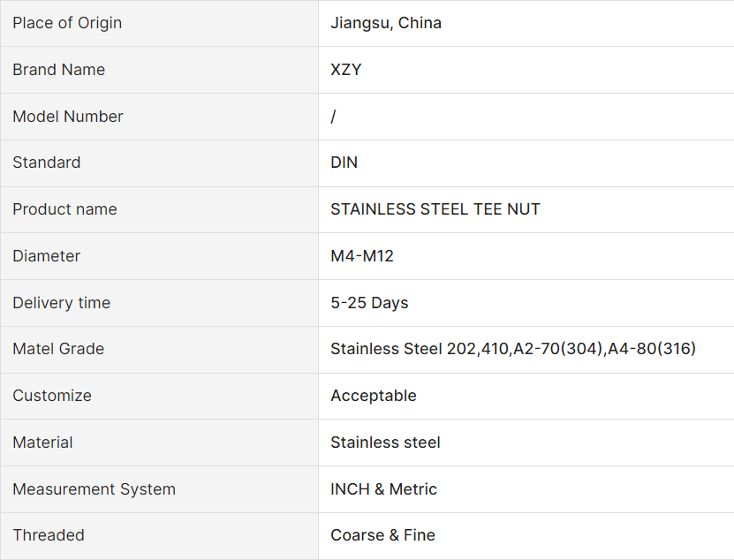Select the "Coarse & Fine" value

(x=382, y=535)
